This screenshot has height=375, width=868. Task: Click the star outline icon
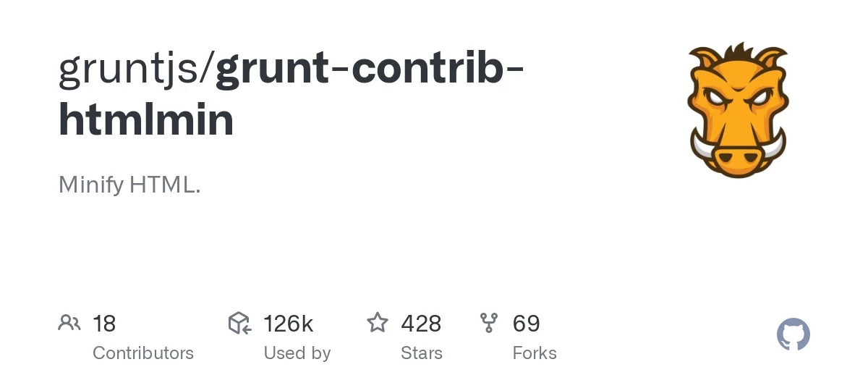[378, 323]
